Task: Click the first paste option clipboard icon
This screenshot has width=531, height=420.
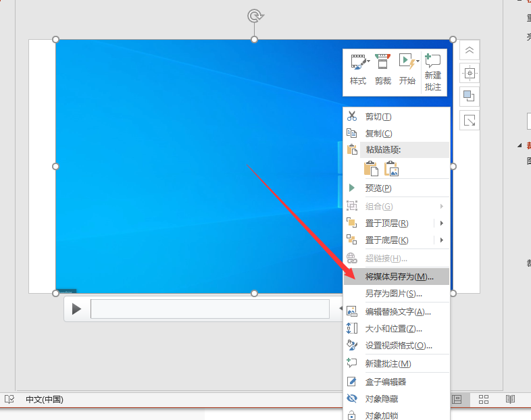Action: pos(371,169)
